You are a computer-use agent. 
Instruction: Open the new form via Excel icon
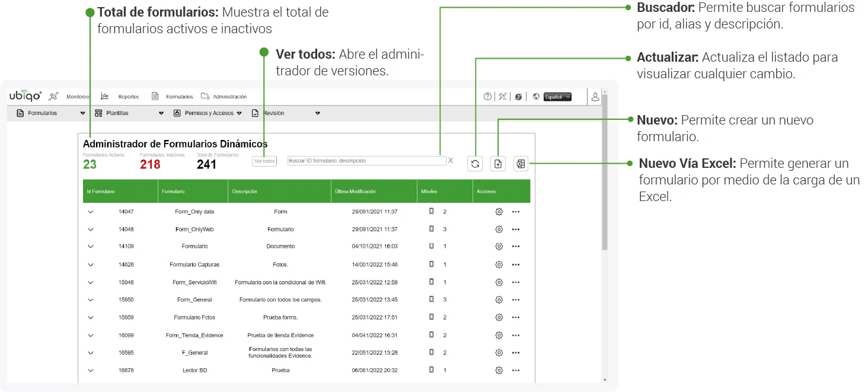pyautogui.click(x=521, y=164)
